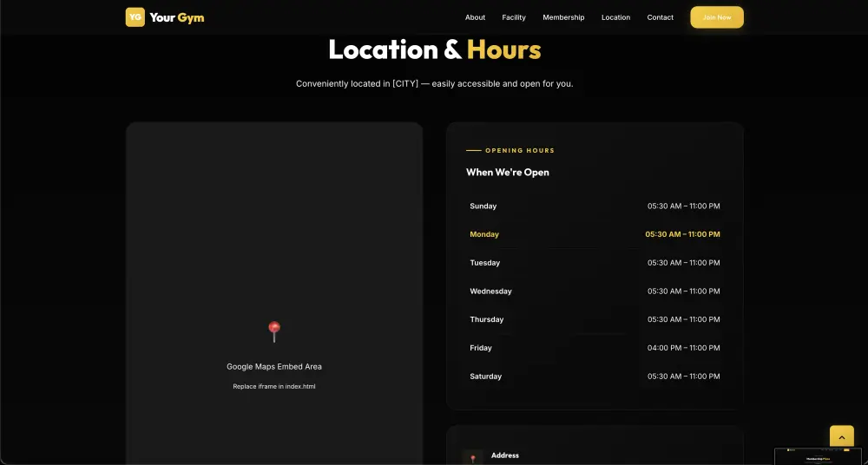Click the OPENING HOURS label

point(520,151)
